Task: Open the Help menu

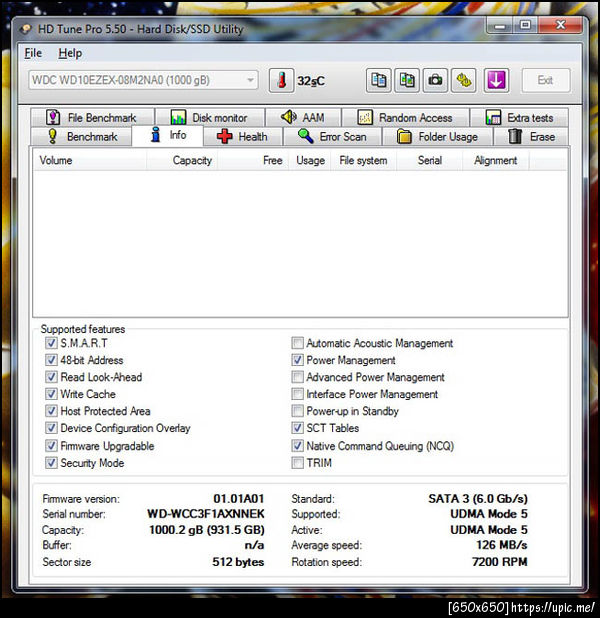Action: click(x=70, y=53)
